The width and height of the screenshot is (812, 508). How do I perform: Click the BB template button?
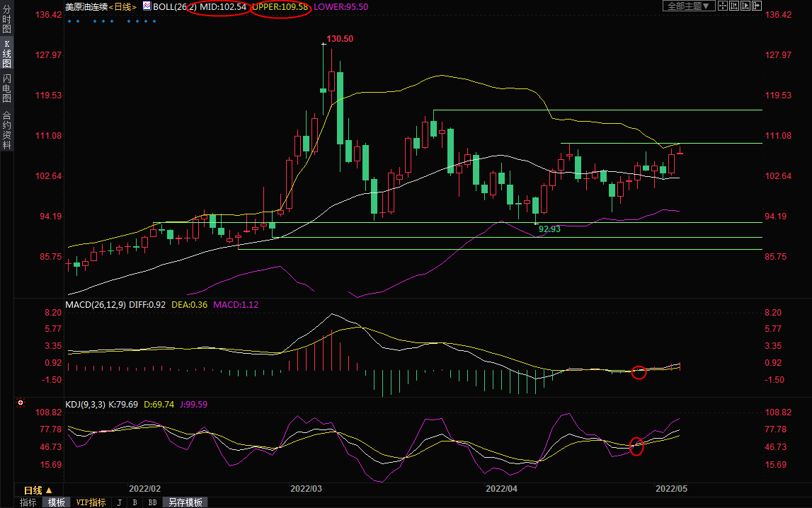point(152,502)
